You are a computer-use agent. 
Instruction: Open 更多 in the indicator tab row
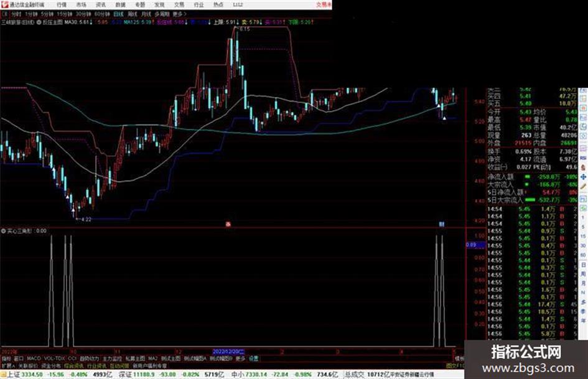[240, 358]
